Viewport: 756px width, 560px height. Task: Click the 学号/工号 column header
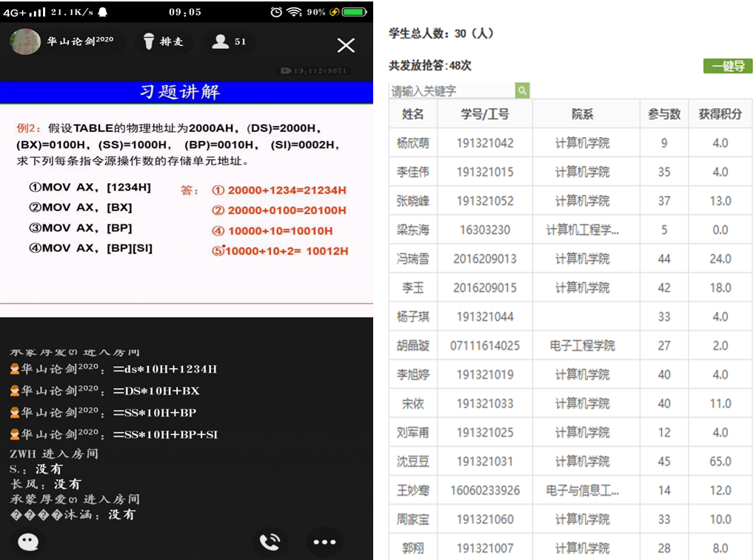tap(485, 114)
